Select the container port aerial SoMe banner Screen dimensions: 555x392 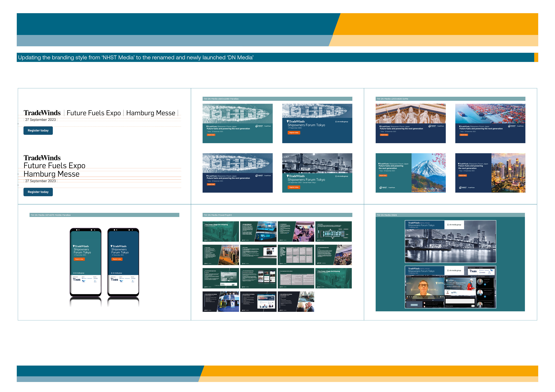tap(490, 123)
